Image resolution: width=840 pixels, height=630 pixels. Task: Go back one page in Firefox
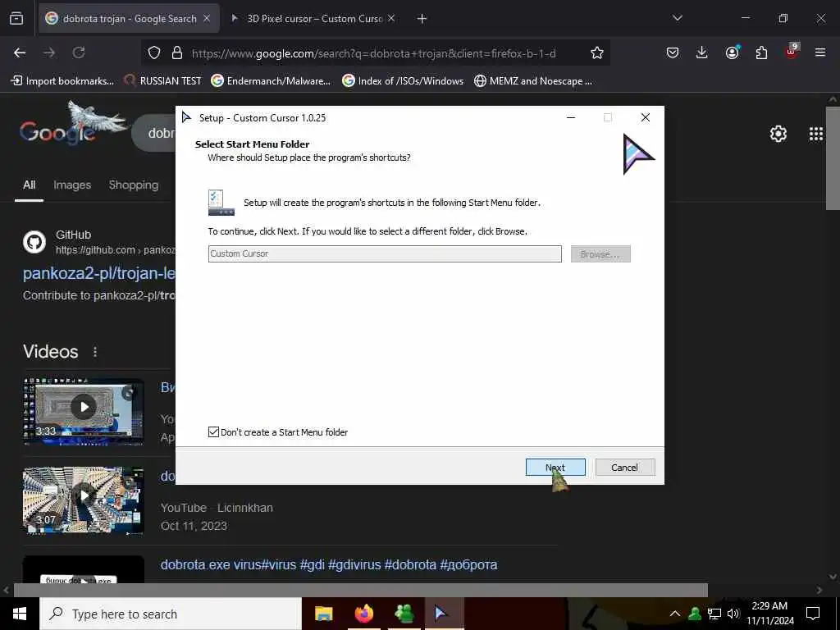(20, 52)
